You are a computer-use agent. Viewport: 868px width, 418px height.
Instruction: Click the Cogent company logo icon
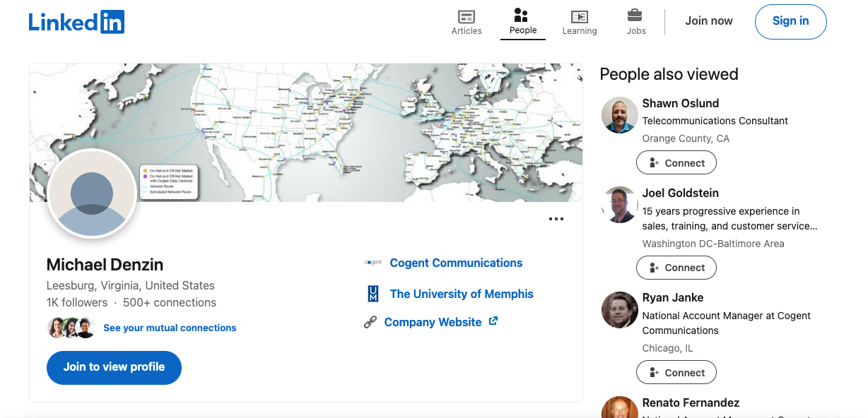click(x=373, y=263)
